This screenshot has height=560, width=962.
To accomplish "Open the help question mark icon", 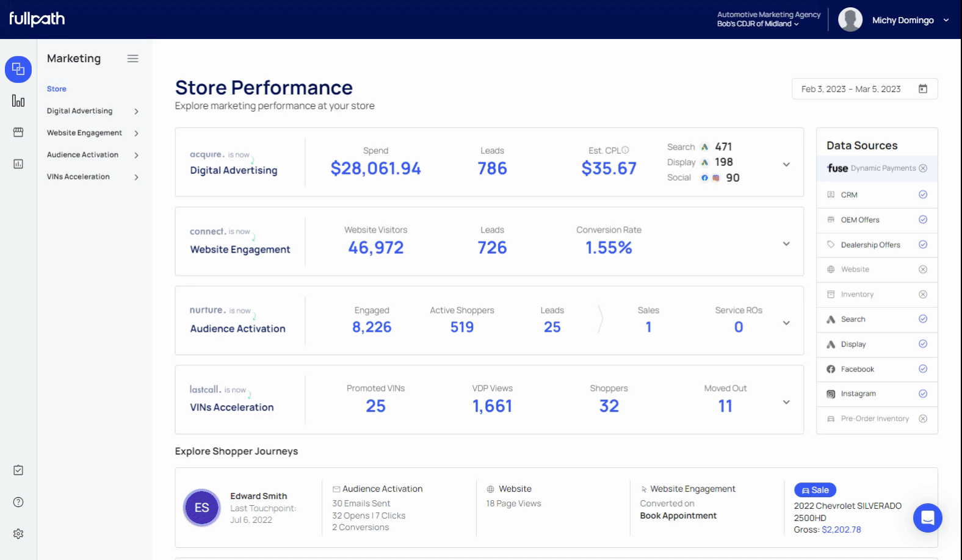I will 18,502.
